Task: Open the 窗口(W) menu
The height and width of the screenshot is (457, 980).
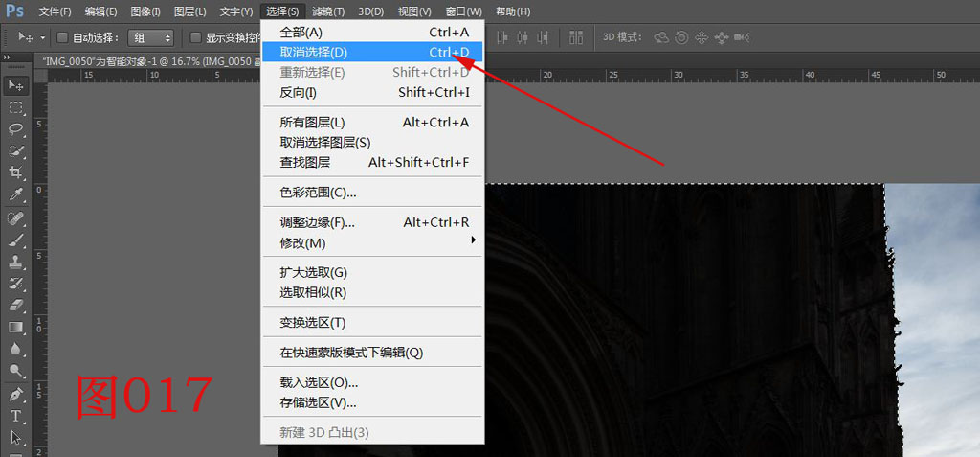Action: point(464,11)
